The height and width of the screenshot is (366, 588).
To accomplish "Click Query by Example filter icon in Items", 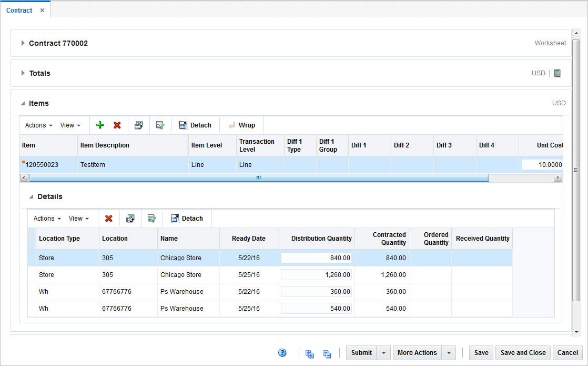I will coord(160,125).
